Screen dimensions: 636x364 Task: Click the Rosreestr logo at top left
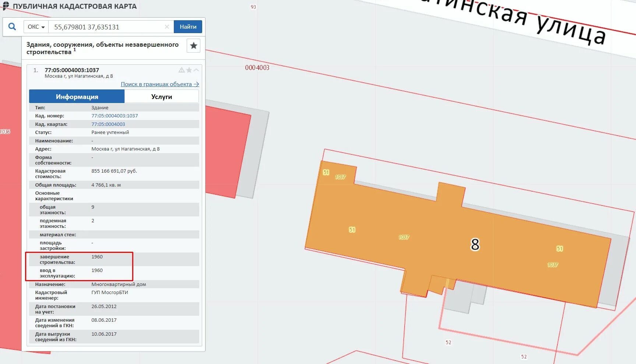click(6, 6)
